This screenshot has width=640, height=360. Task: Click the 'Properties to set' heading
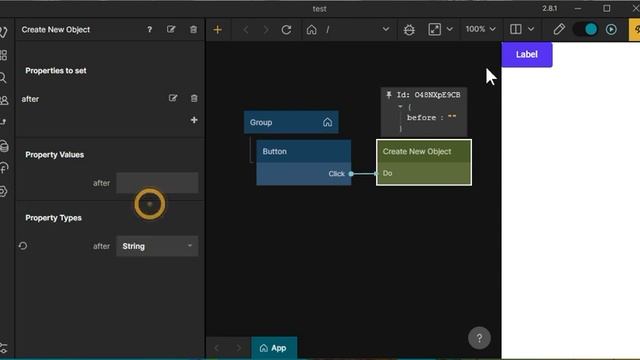pos(56,71)
